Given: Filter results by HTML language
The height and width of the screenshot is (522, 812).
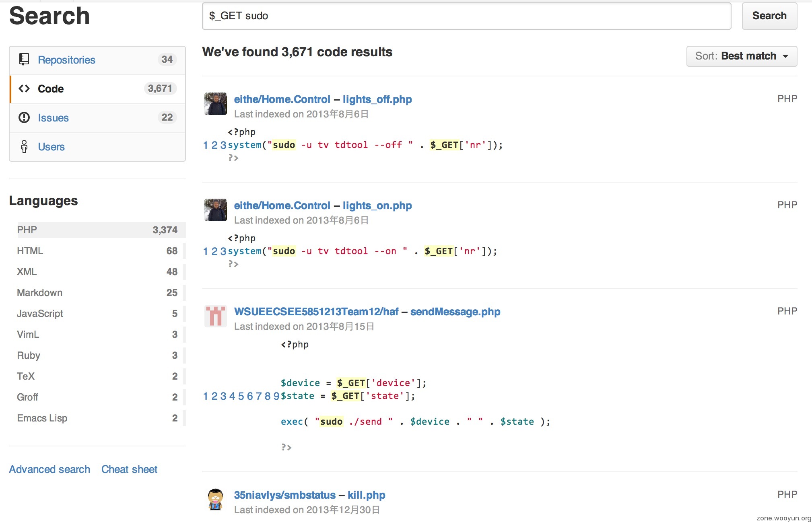Looking at the screenshot, I should tap(30, 251).
